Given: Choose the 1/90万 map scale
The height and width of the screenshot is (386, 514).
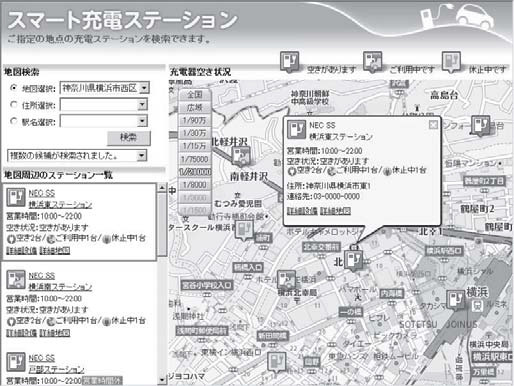Looking at the screenshot, I should (x=195, y=120).
